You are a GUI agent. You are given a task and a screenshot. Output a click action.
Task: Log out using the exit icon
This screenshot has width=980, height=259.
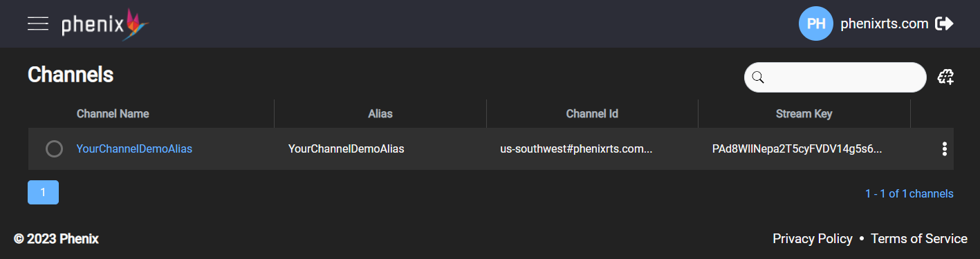coord(944,23)
